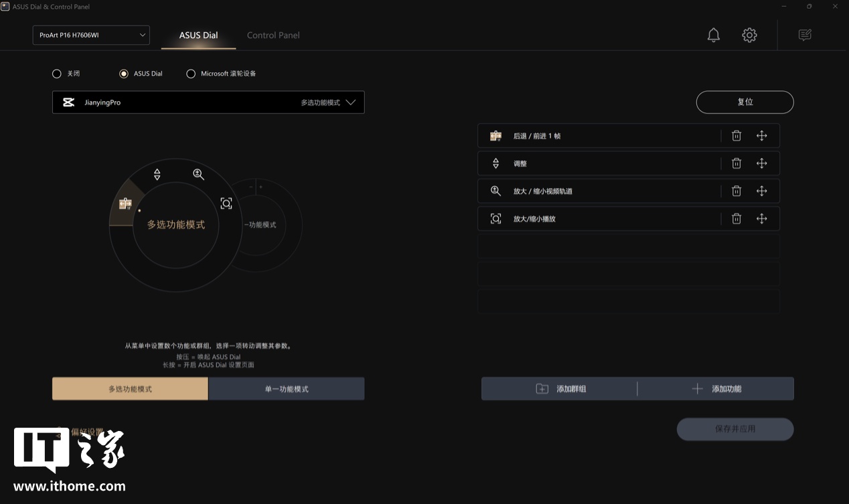Expand the JianyingPro 多选功能模式 dropdown
The width and height of the screenshot is (849, 504).
coord(208,102)
